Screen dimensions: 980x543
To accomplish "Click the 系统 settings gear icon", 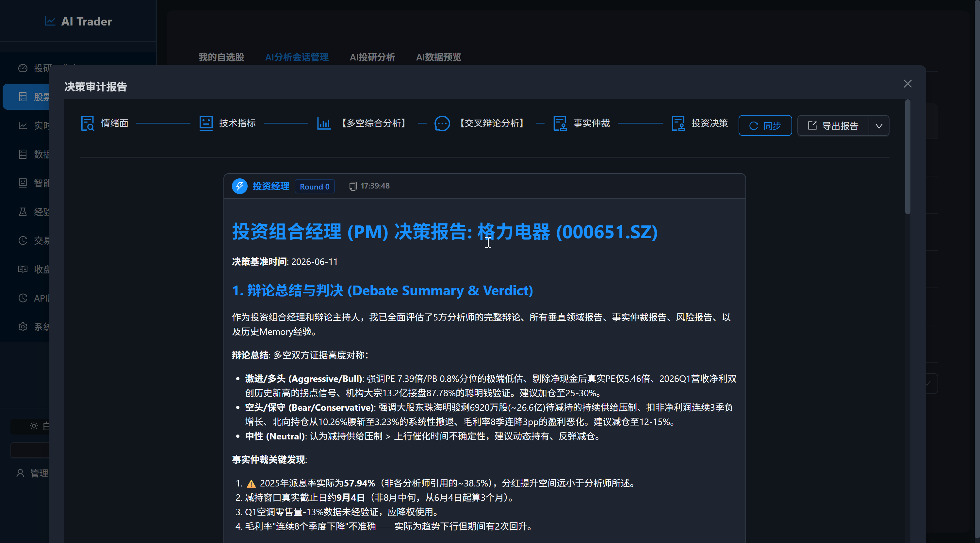I will coord(23,327).
